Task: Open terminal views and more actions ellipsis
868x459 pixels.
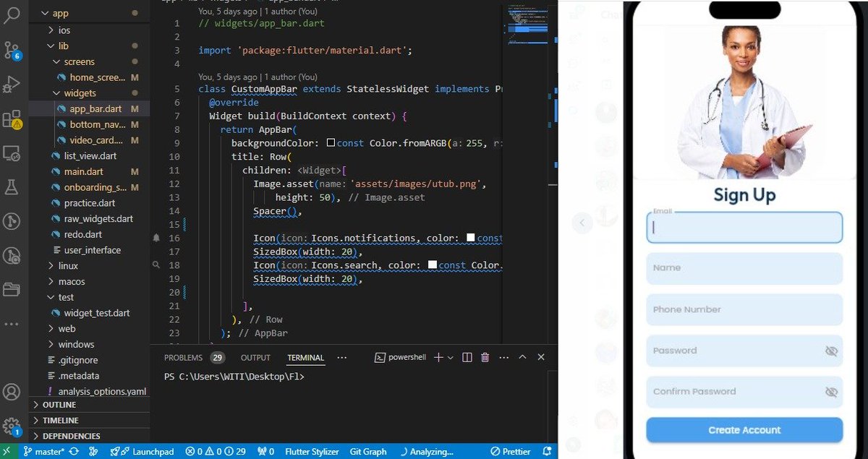Action: (x=503, y=357)
